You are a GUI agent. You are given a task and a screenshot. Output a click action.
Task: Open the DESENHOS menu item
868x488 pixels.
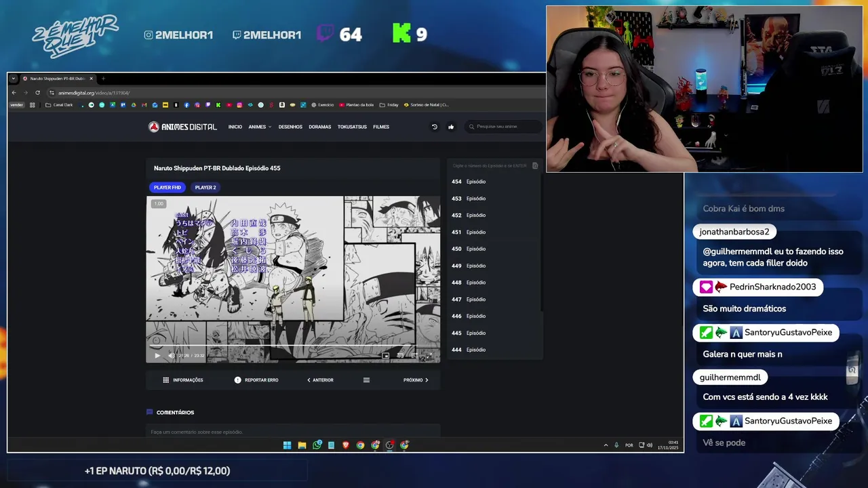pyautogui.click(x=290, y=127)
